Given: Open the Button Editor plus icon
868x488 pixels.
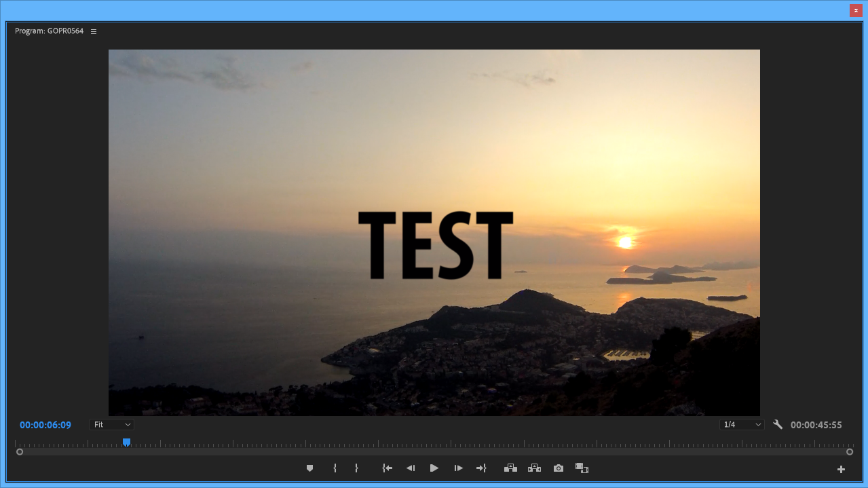Looking at the screenshot, I should [841, 469].
